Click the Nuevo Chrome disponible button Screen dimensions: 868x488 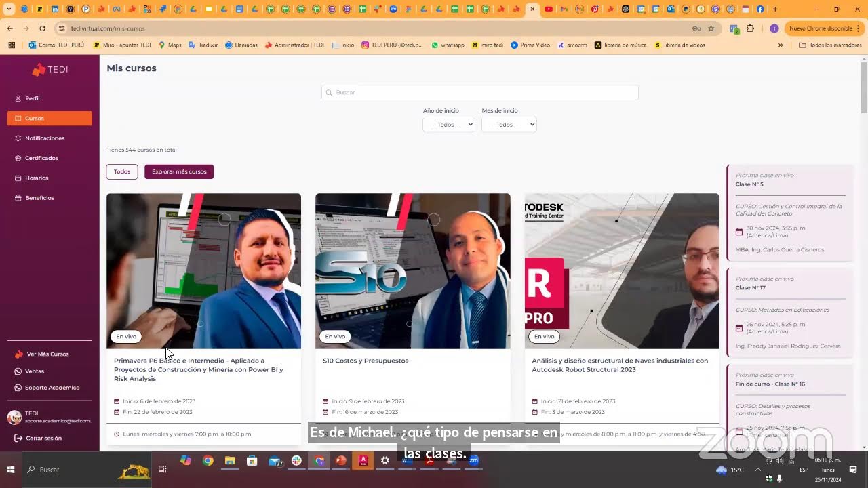point(823,28)
